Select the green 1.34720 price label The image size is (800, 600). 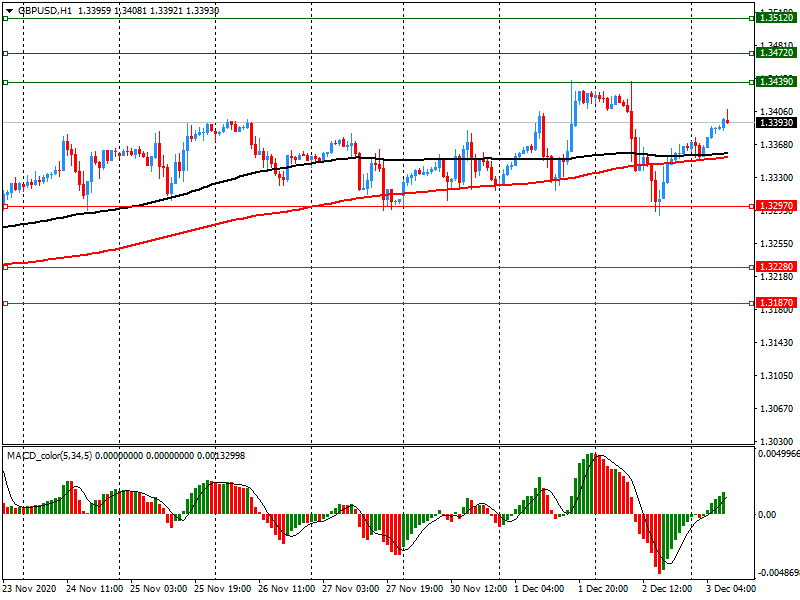(x=776, y=52)
